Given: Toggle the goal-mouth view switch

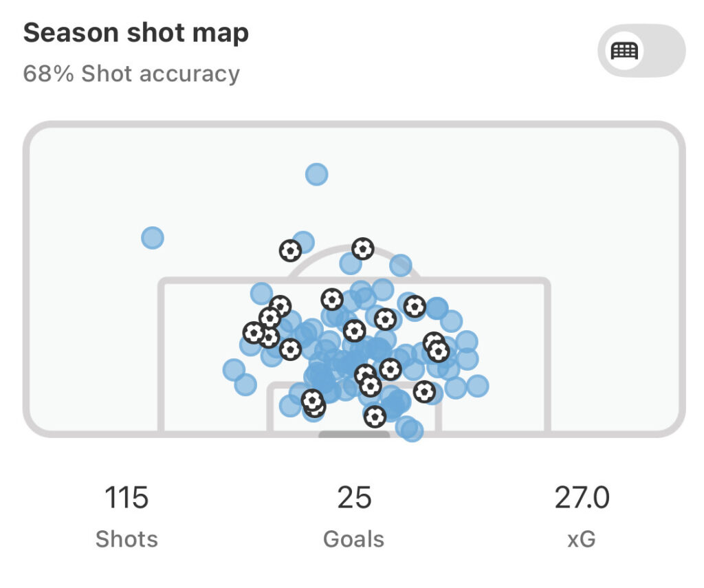Looking at the screenshot, I should (x=641, y=51).
